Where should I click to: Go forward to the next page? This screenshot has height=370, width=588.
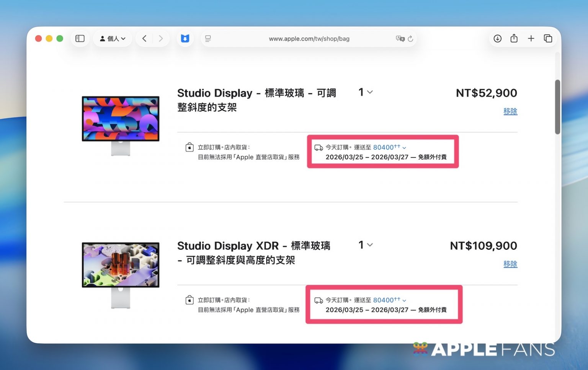coord(161,39)
